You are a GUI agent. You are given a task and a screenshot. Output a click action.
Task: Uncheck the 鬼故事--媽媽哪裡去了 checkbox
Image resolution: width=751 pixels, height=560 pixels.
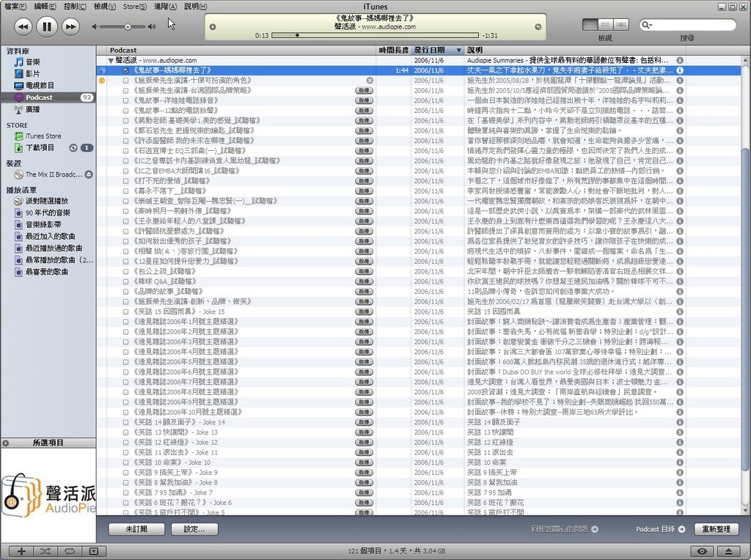[x=125, y=70]
